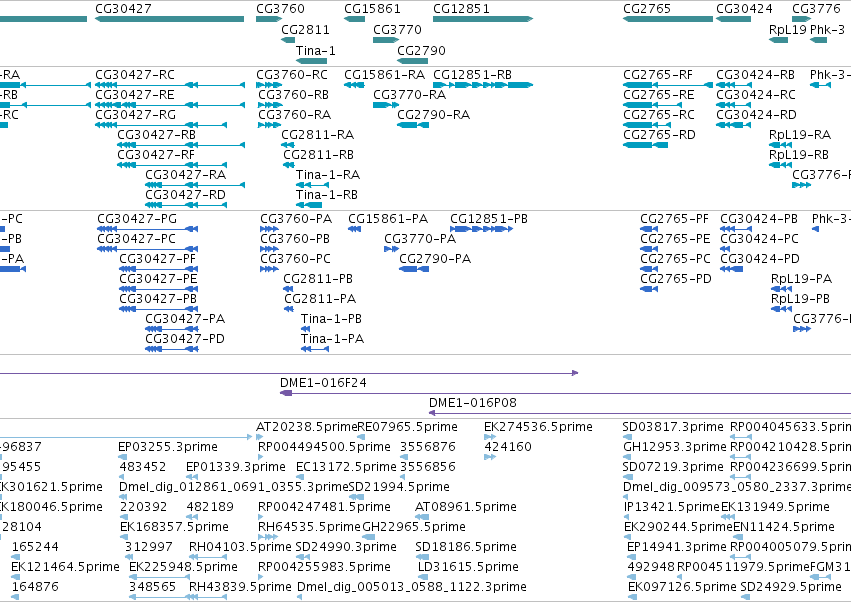Select the RpL19 gene label

788,29
